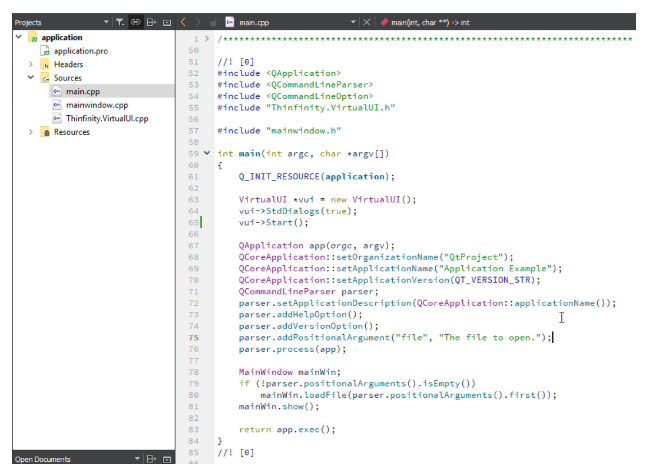Viewport: 652px width, 470px height.
Task: Click 'parser.addHelpOption();' line
Action: tap(300, 315)
